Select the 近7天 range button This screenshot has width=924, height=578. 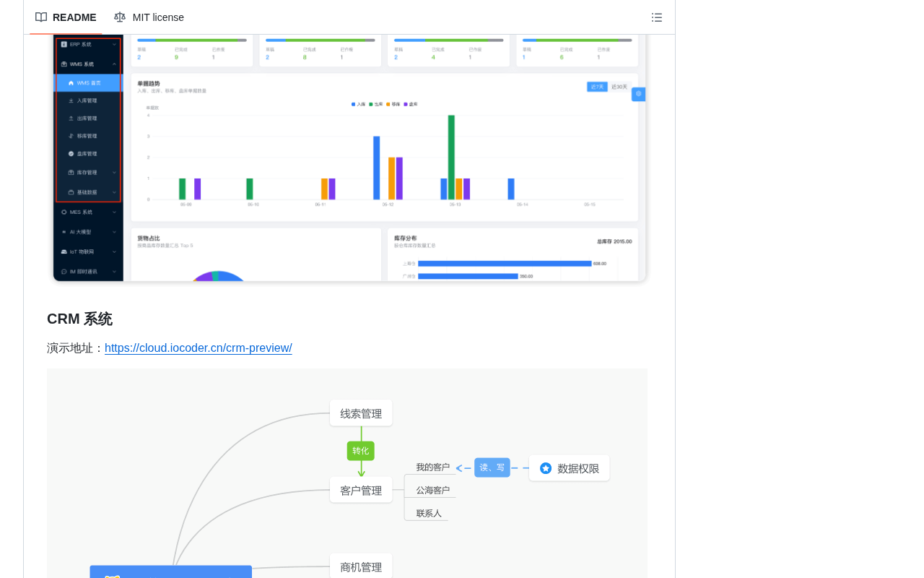[597, 87]
